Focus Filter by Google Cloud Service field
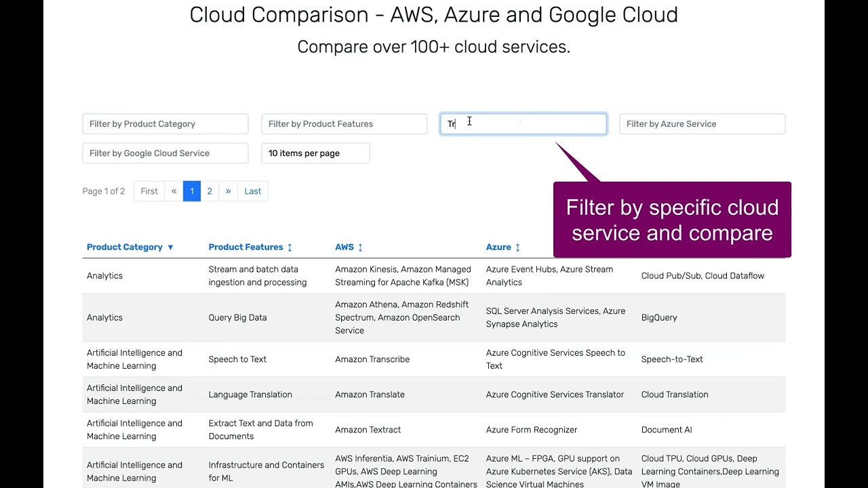The image size is (868, 488). (165, 153)
